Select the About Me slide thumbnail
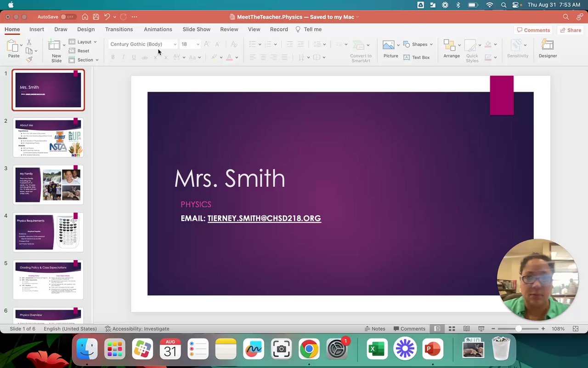The image size is (588, 368). (x=48, y=137)
